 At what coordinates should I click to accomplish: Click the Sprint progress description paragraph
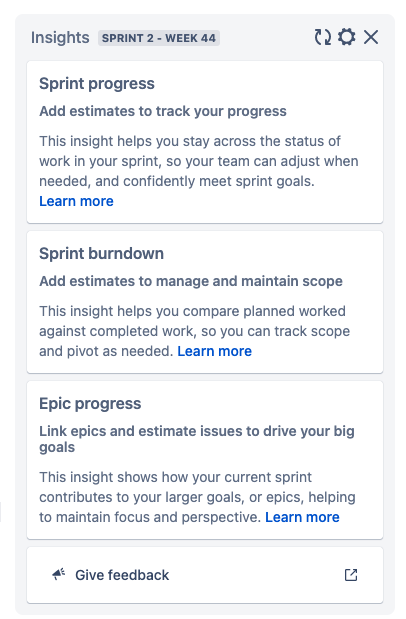pos(199,171)
